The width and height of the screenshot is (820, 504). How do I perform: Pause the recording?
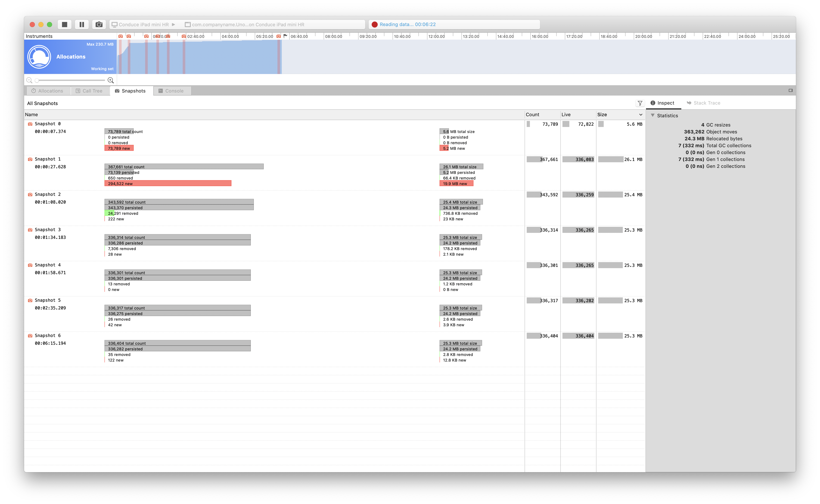point(82,24)
